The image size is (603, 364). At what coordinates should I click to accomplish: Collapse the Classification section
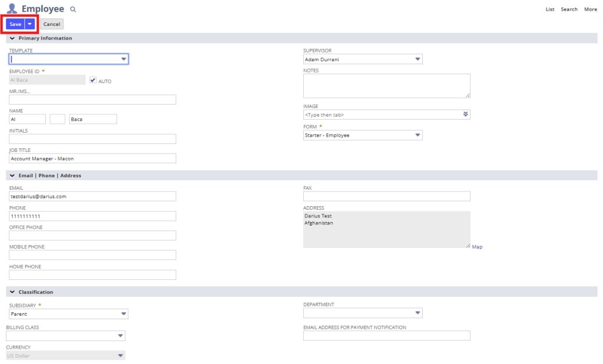[x=12, y=292]
